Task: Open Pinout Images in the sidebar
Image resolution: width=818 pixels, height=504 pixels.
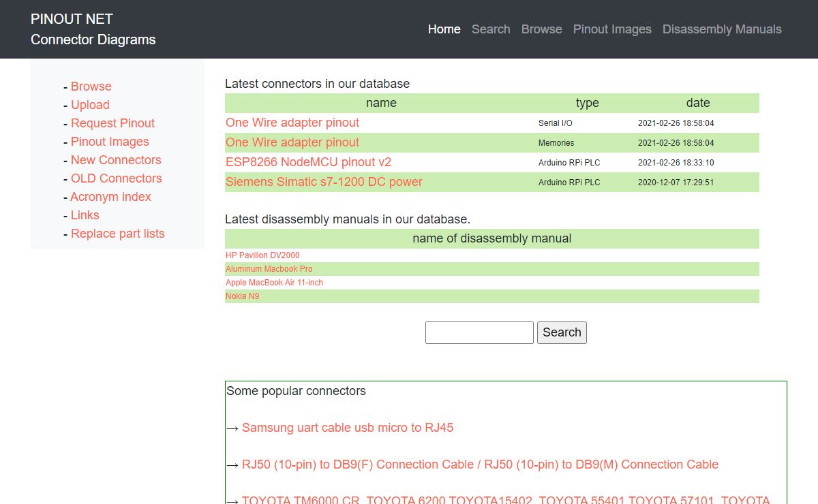Action: point(110,142)
